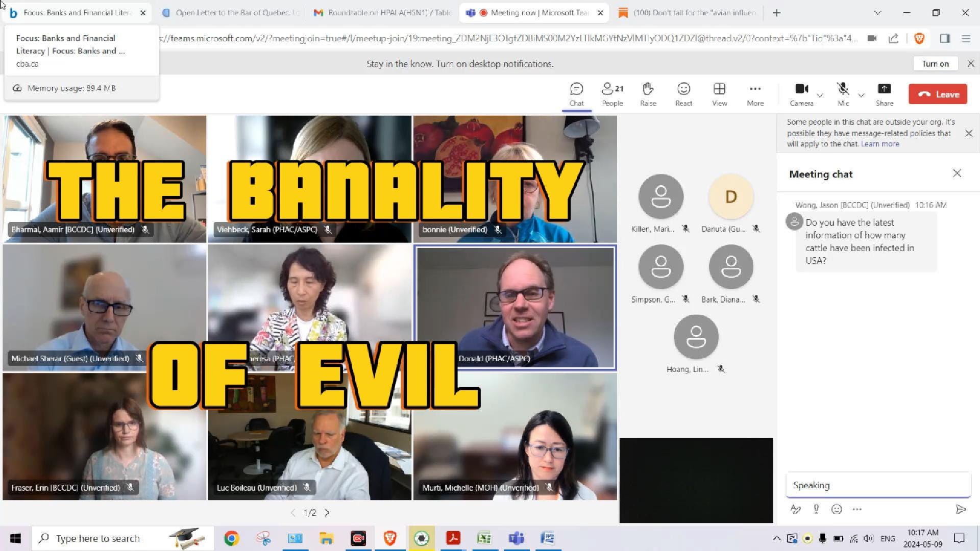Open the View layout options
Screen dimensions: 980x551
pos(719,94)
